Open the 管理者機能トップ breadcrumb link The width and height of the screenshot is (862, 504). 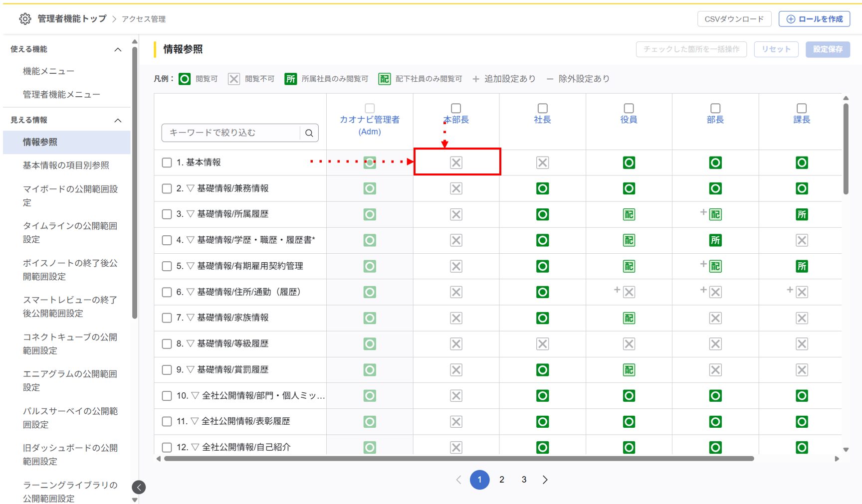(x=72, y=19)
